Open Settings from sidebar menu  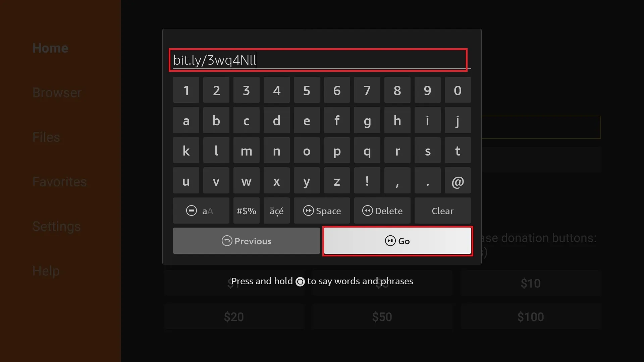[x=56, y=226]
